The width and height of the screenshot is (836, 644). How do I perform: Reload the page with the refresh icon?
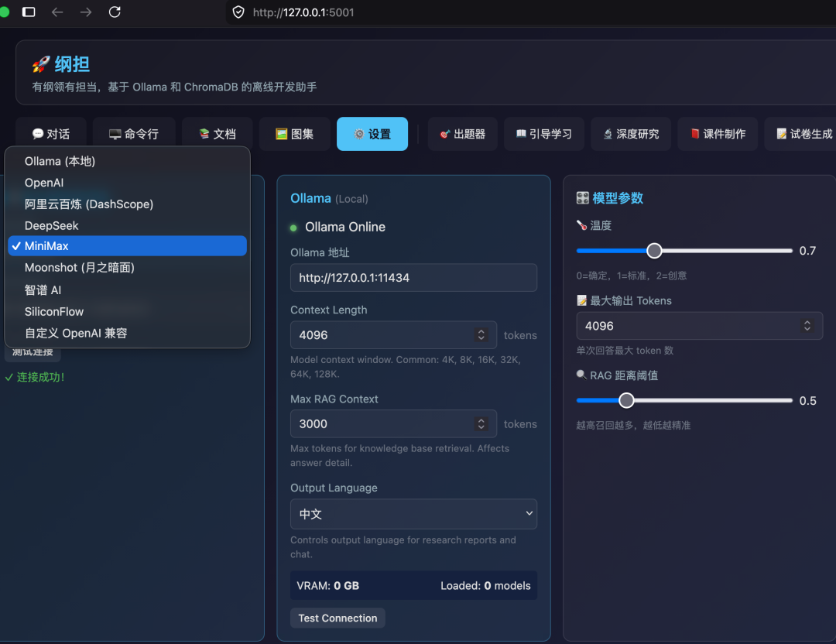pos(115,12)
